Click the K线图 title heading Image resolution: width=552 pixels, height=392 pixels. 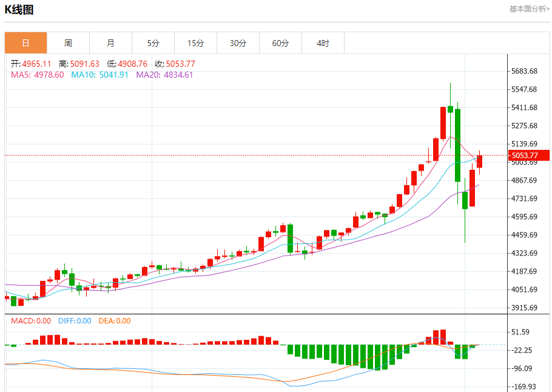19,10
